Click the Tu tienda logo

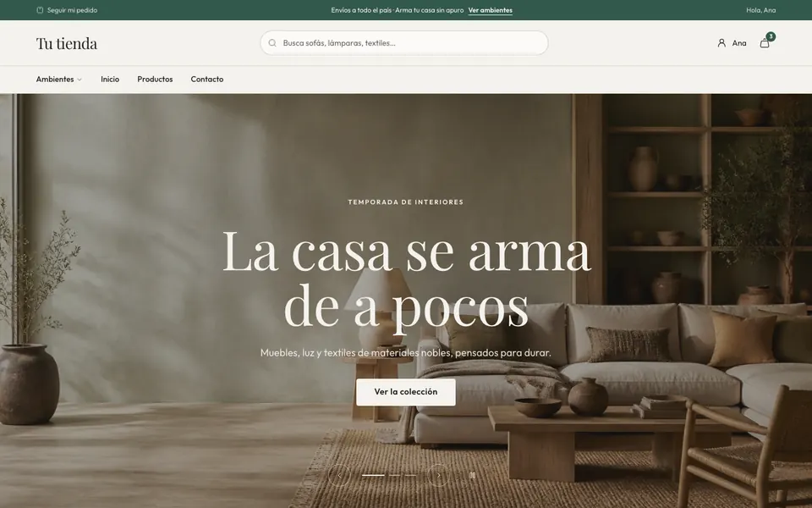67,43
